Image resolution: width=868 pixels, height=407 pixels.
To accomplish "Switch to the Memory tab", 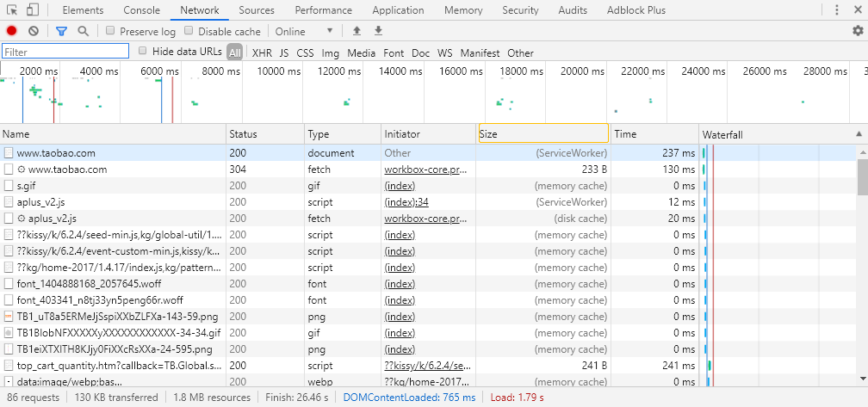I will [x=463, y=10].
